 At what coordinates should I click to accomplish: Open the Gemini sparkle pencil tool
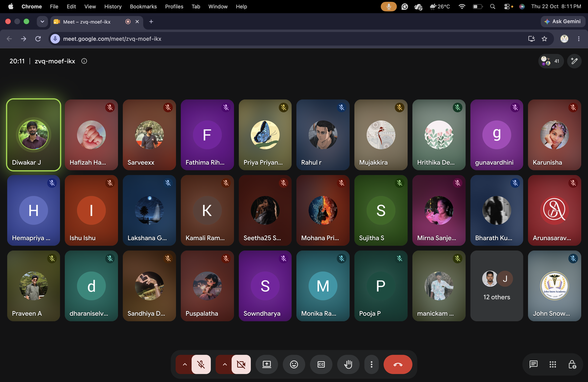[x=574, y=61]
